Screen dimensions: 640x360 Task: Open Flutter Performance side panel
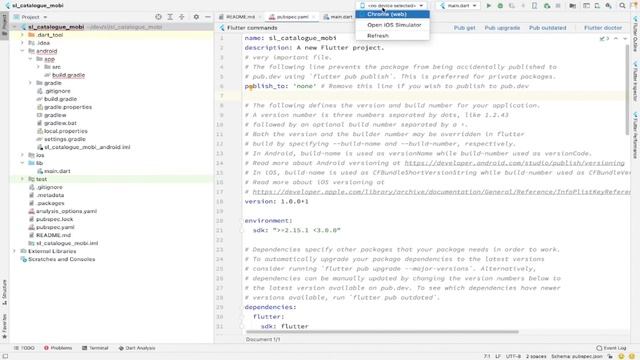(635, 135)
